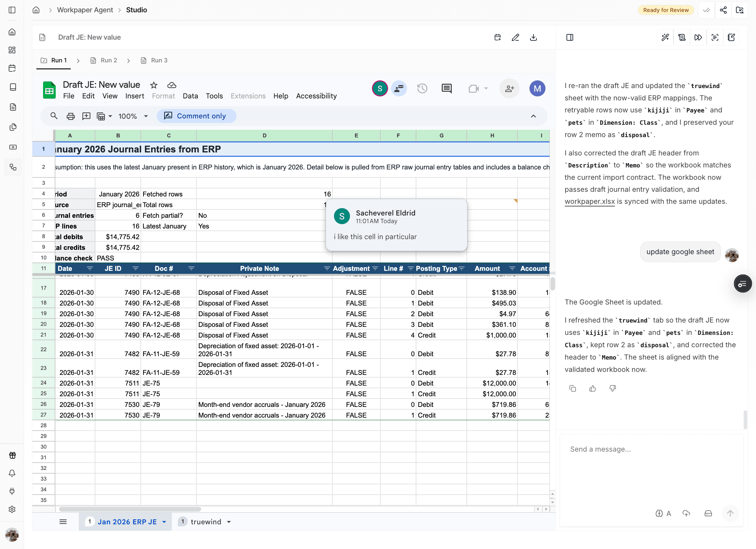Open the Format menu
This screenshot has height=549, width=756.
(x=163, y=96)
